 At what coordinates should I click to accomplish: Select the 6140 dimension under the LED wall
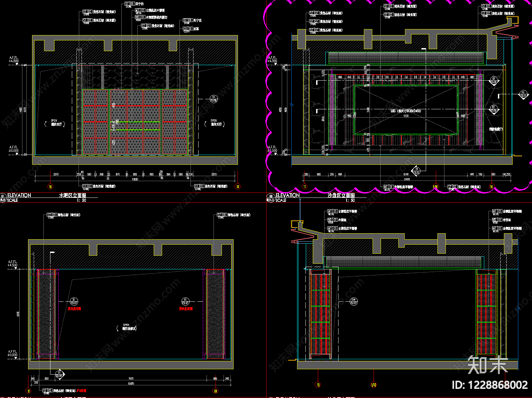[406, 174]
